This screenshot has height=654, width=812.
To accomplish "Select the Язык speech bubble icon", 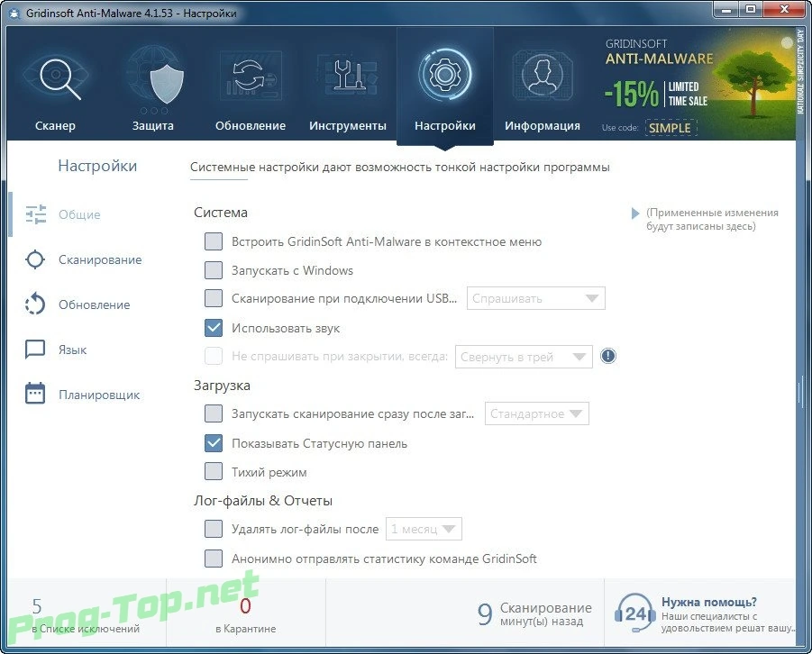I will pos(35,350).
